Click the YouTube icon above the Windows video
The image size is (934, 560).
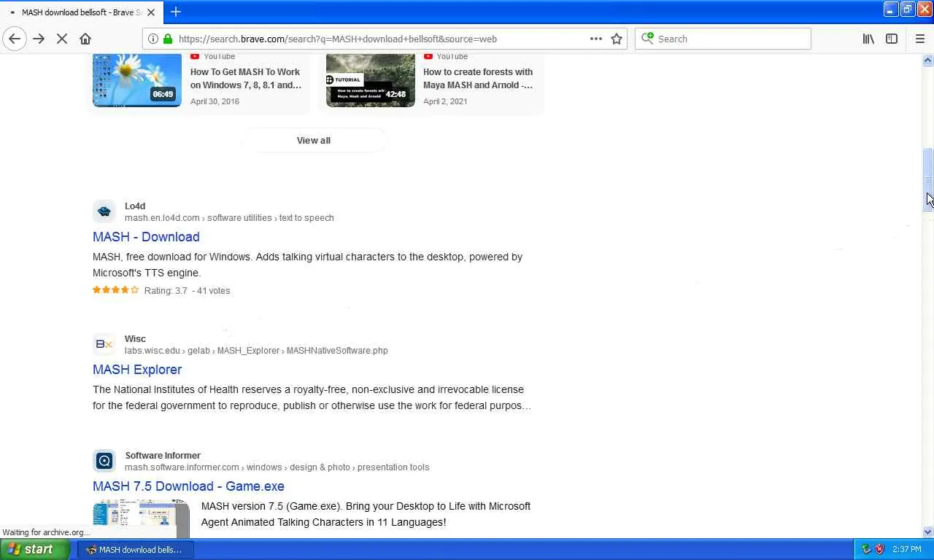195,56
